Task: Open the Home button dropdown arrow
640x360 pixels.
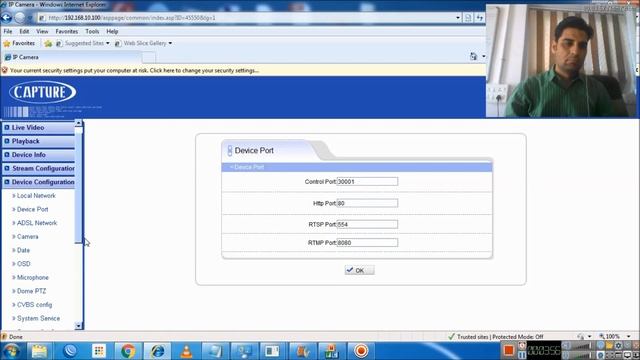Action: 484,57
